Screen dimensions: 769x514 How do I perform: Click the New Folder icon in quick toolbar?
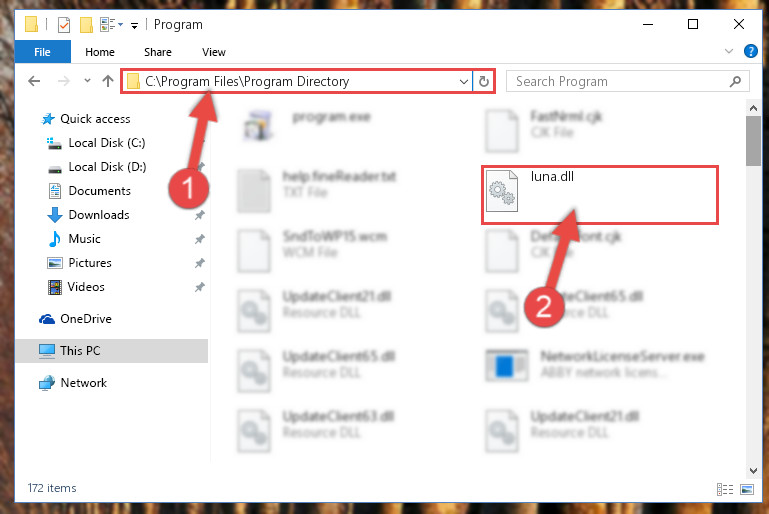(x=86, y=25)
